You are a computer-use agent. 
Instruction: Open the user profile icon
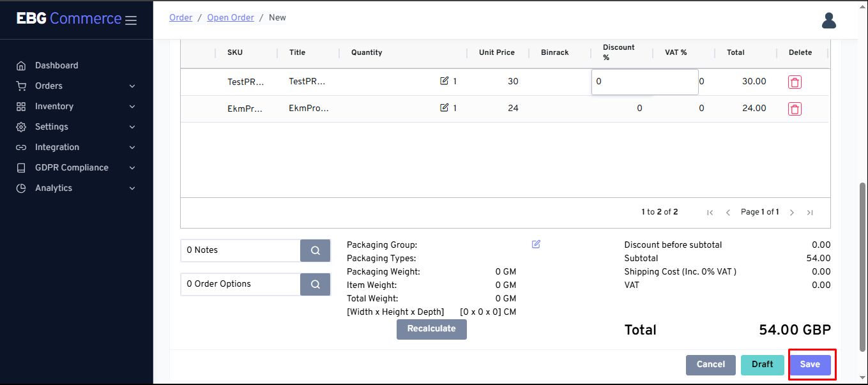828,20
